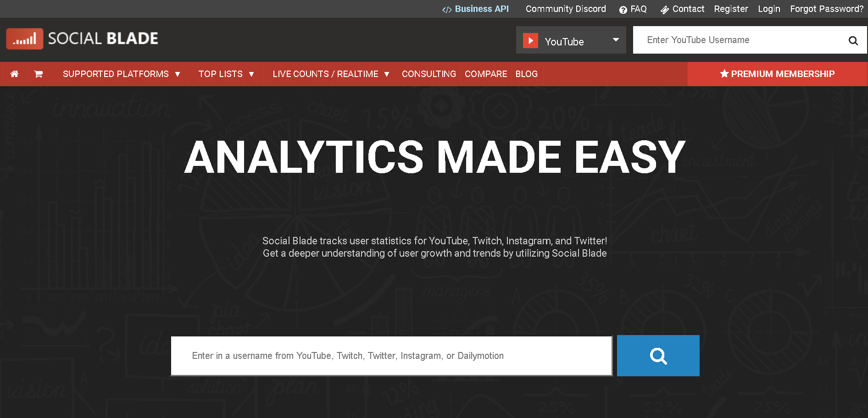The image size is (868, 418).
Task: Open the YouTube platform dropdown
Action: tap(571, 40)
